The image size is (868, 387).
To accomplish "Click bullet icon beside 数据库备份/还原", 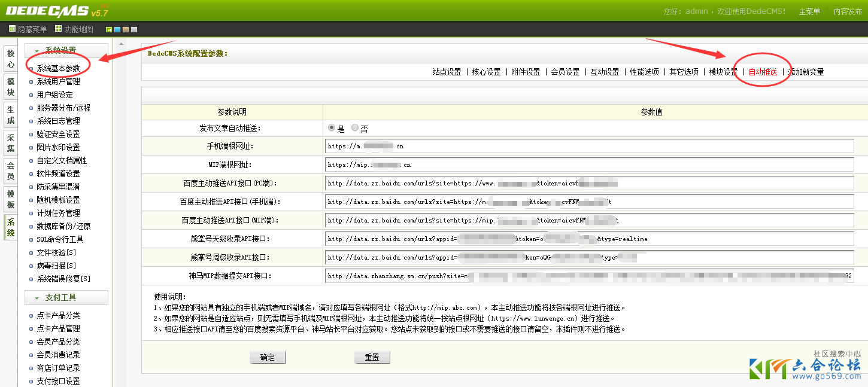I will click(x=31, y=227).
